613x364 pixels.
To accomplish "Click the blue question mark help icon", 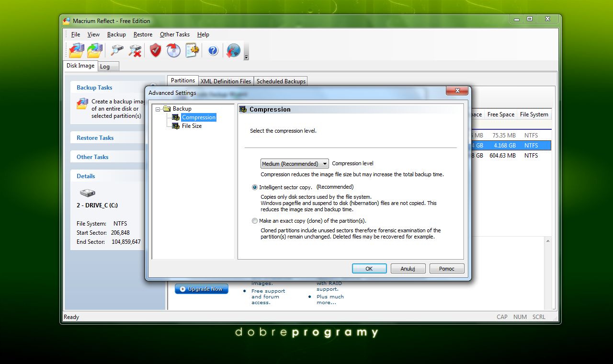I will (213, 50).
